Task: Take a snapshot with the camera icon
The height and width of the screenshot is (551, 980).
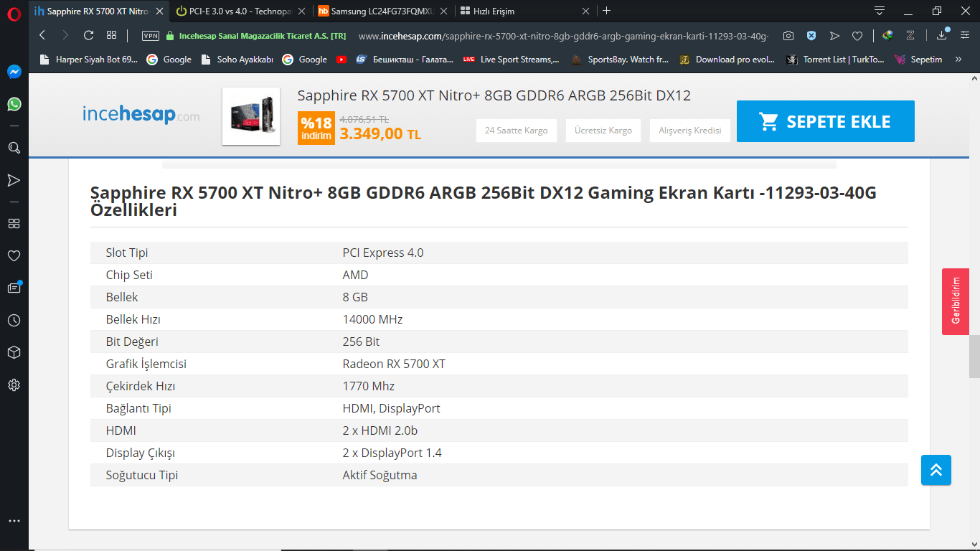Action: tap(788, 36)
